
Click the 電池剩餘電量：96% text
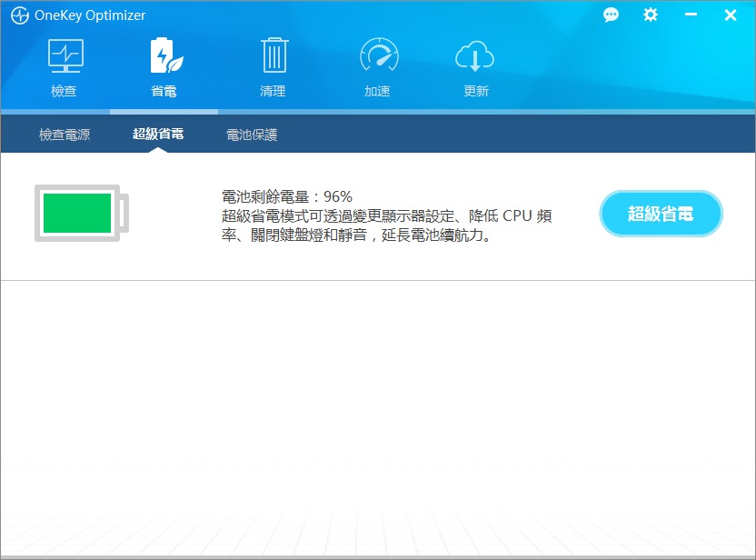point(287,196)
